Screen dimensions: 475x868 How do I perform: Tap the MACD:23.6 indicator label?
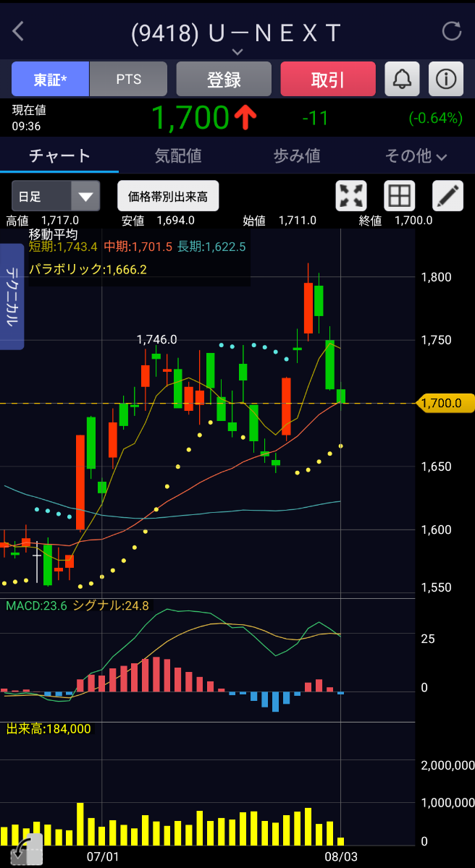point(36,605)
